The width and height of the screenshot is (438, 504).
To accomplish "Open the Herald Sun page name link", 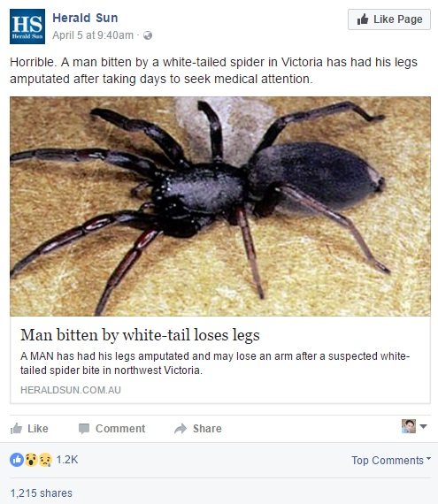I will pyautogui.click(x=85, y=18).
